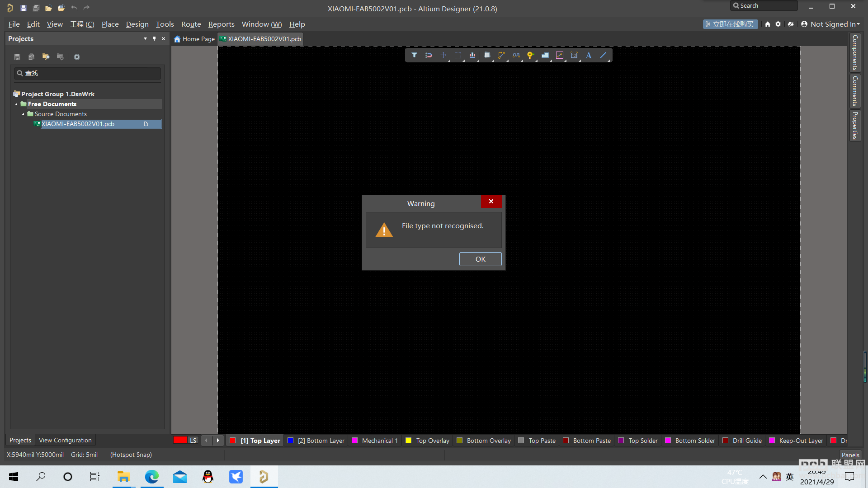Select the [2] Bottom Layer tab
The image size is (868, 488).
pos(316,441)
